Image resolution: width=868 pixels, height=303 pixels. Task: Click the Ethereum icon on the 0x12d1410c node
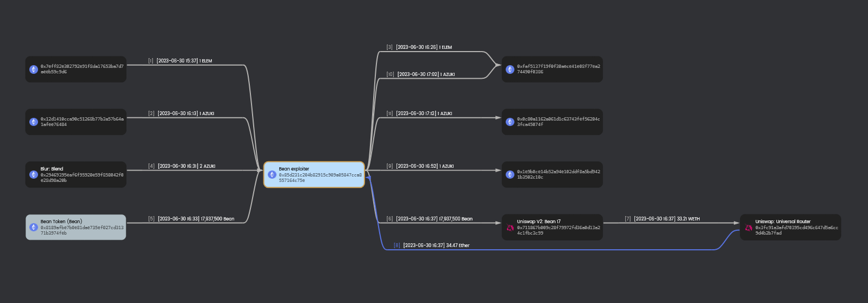[34, 122]
